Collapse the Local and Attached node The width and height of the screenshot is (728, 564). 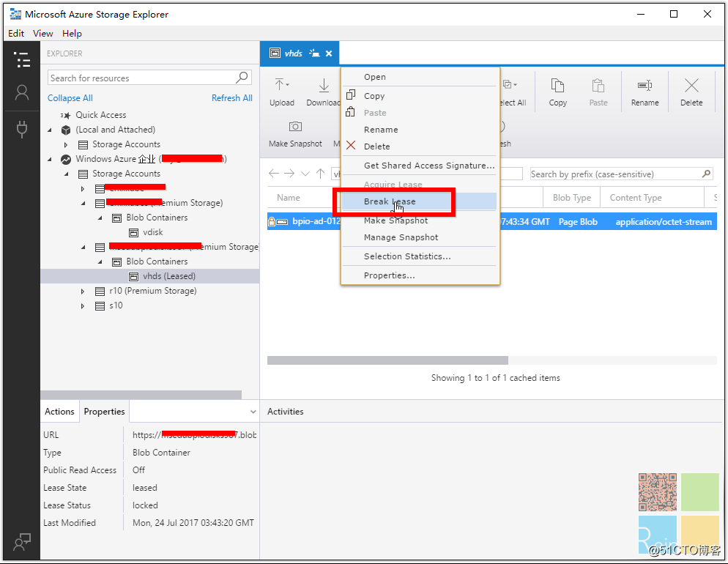coord(50,130)
